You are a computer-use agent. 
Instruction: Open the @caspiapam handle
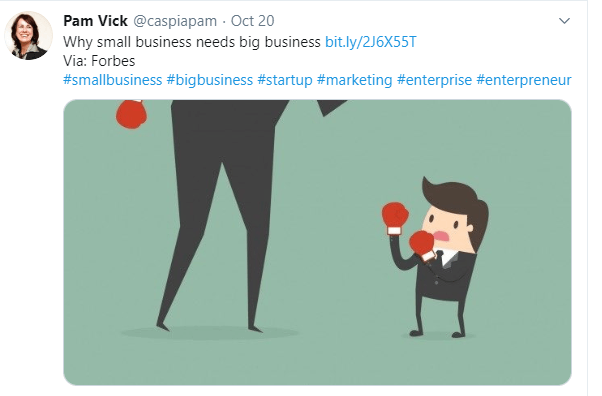[175, 21]
